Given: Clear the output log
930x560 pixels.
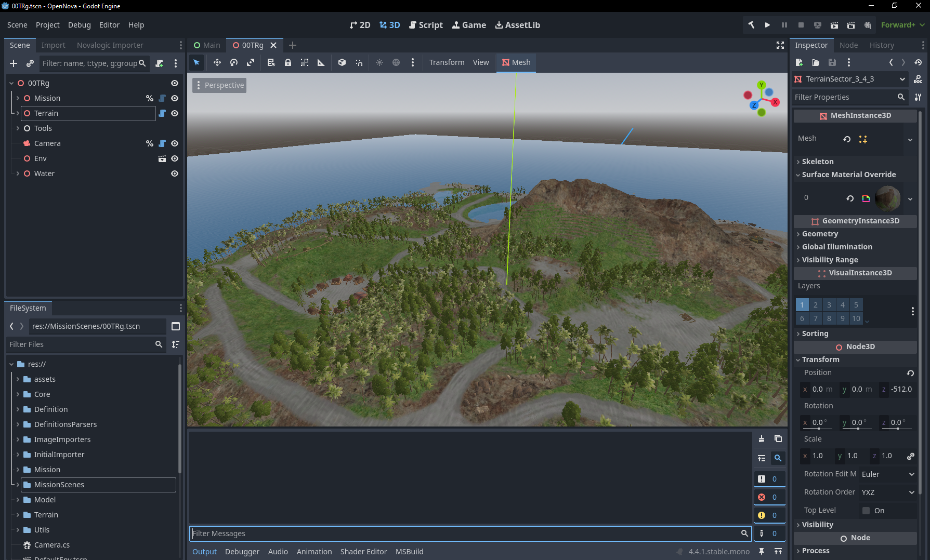Looking at the screenshot, I should pos(761,438).
